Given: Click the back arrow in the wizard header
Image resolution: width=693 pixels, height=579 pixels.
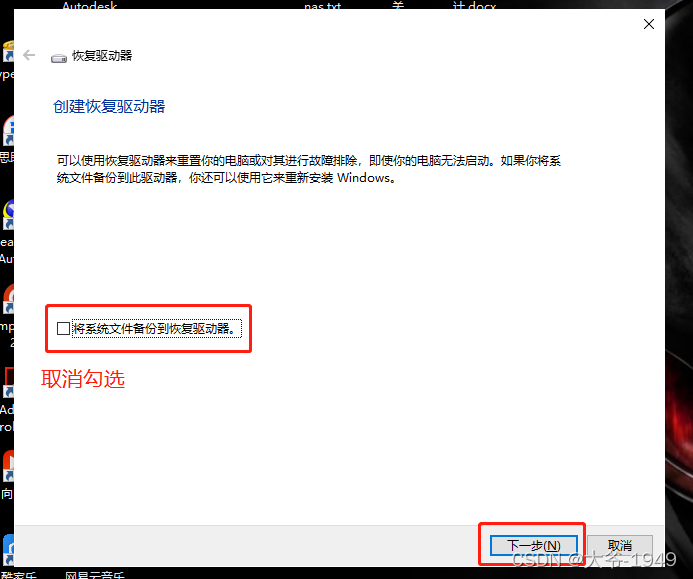Looking at the screenshot, I should coord(29,55).
